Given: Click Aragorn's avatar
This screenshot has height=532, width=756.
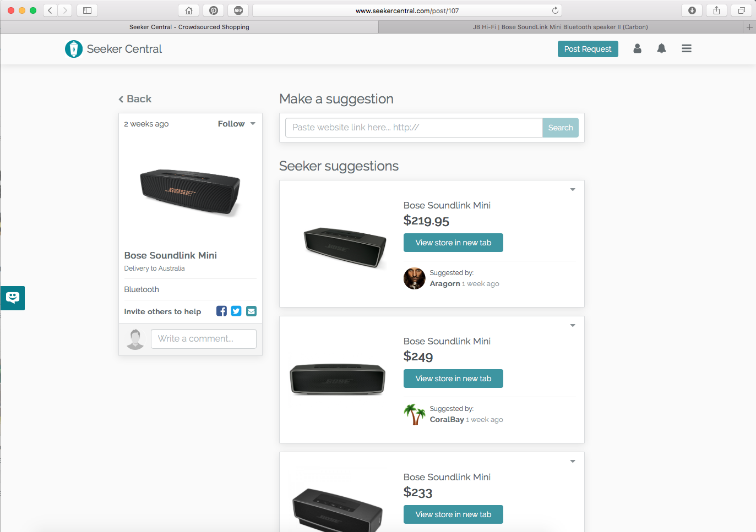Looking at the screenshot, I should [415, 278].
